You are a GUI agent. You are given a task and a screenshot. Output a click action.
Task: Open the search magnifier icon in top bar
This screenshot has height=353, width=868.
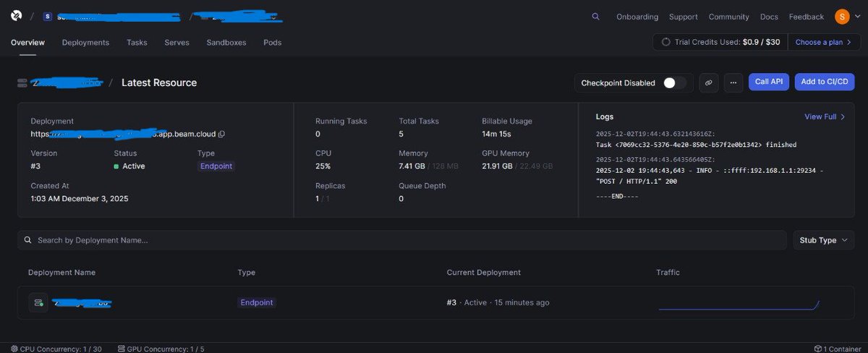[595, 17]
